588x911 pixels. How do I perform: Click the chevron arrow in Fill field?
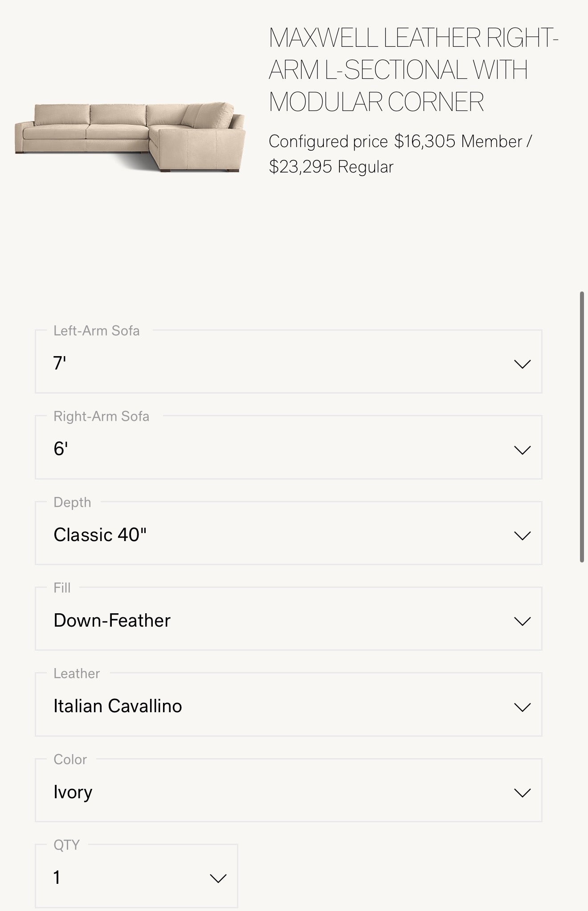522,621
